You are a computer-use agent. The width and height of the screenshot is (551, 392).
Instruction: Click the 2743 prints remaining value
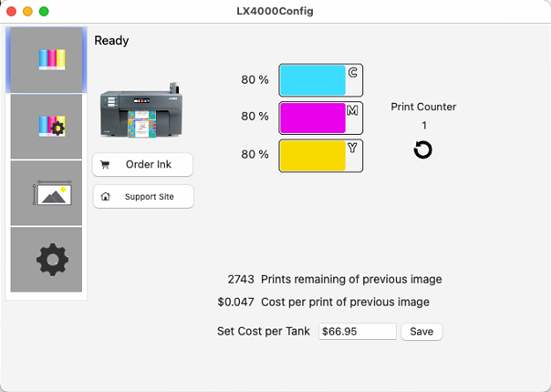point(241,279)
